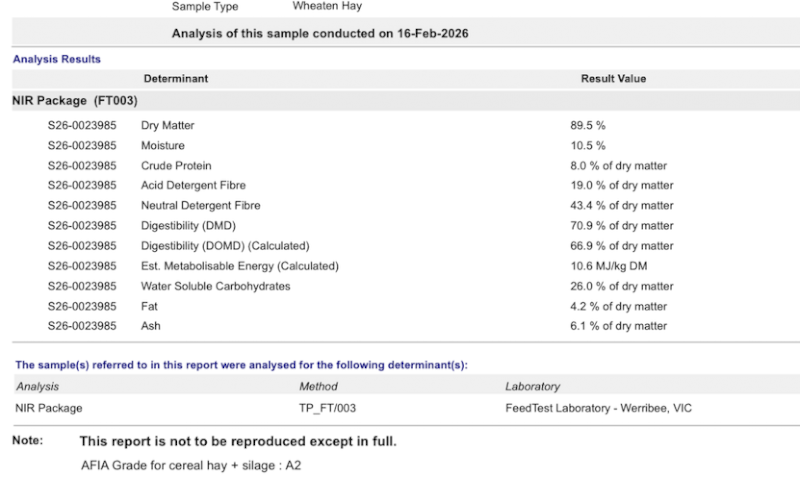Click the Acid Detergent Fibre value
Viewport: 800px width, 477px height.
[x=621, y=186]
